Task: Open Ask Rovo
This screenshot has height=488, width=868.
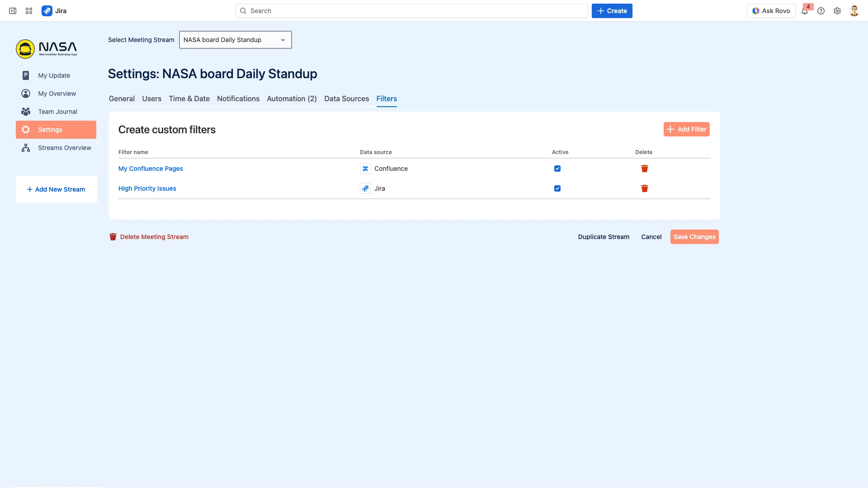Action: [771, 10]
